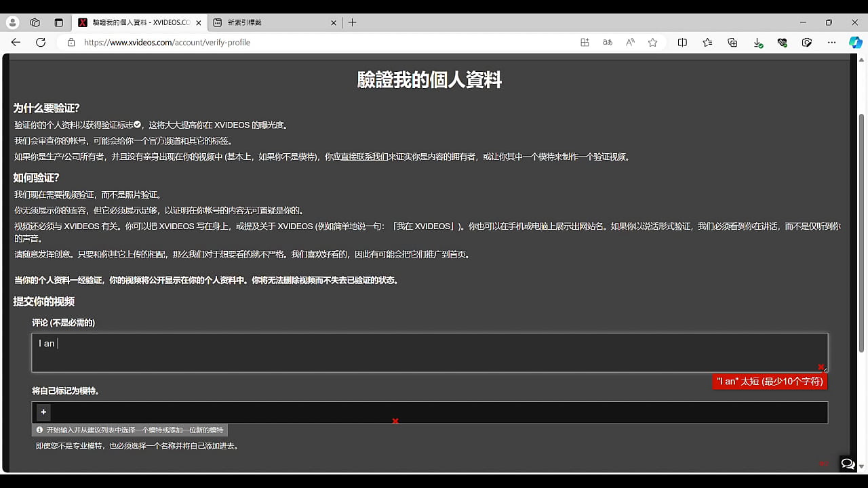The image size is (868, 488).
Task: Open a new tab with plus button
Action: coord(352,22)
